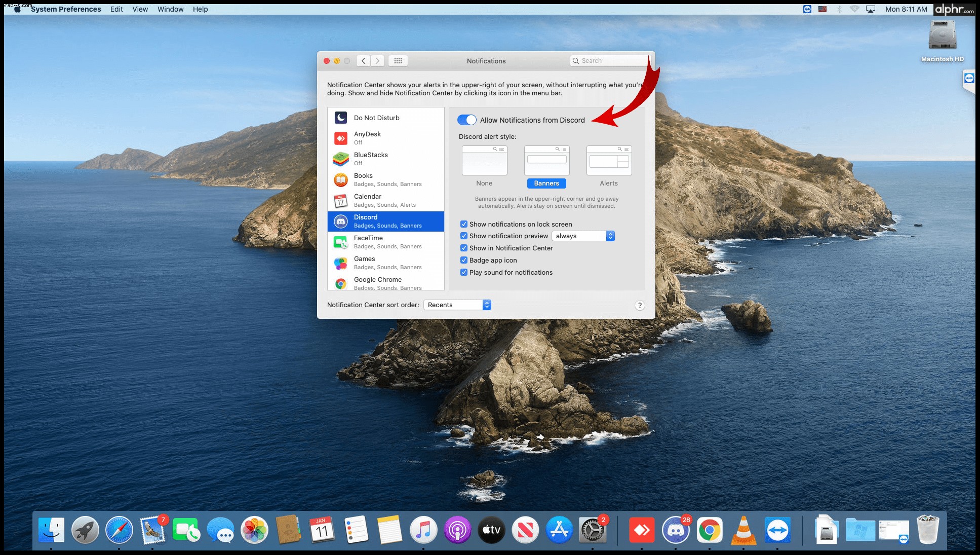Select AnyDesk in the notifications list
The height and width of the screenshot is (555, 980).
tap(386, 138)
